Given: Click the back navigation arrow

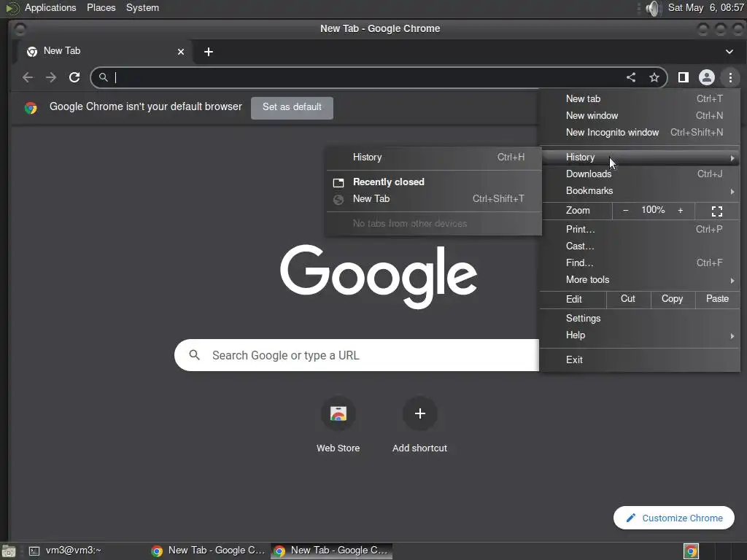Looking at the screenshot, I should click(x=28, y=77).
